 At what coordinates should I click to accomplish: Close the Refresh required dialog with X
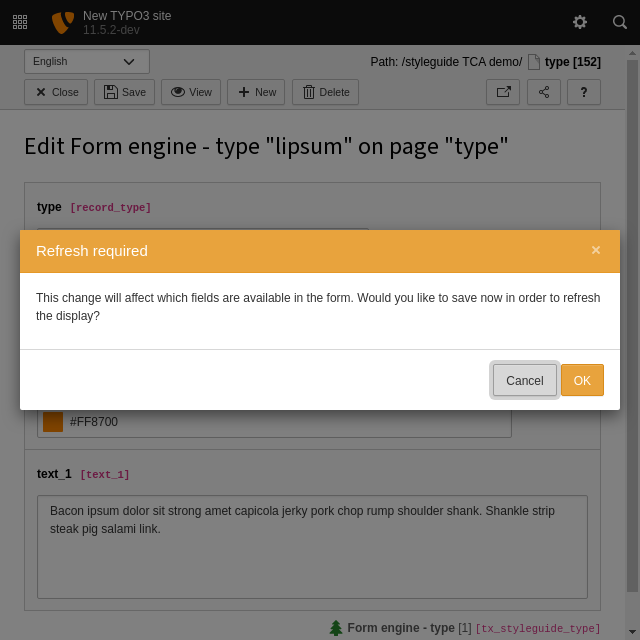[x=596, y=250]
